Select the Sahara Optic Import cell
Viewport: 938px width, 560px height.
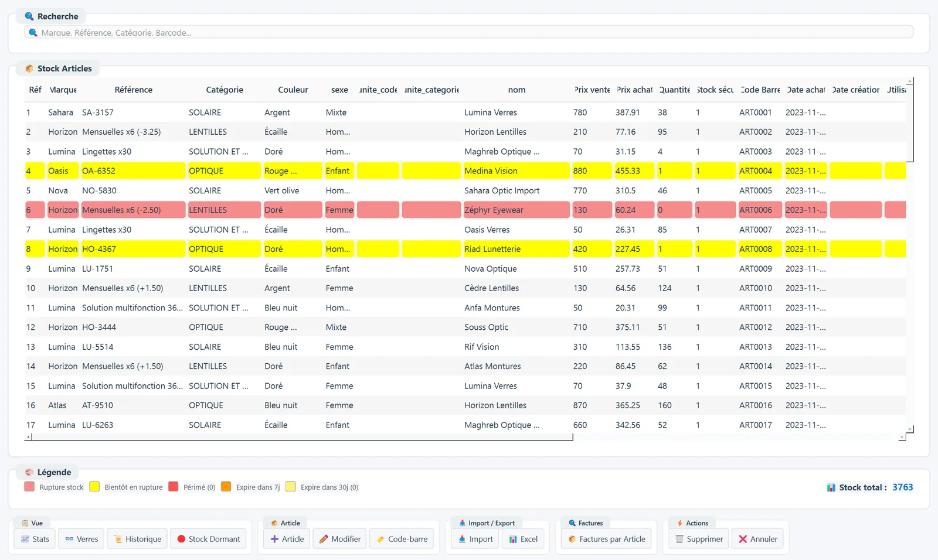[x=516, y=190]
